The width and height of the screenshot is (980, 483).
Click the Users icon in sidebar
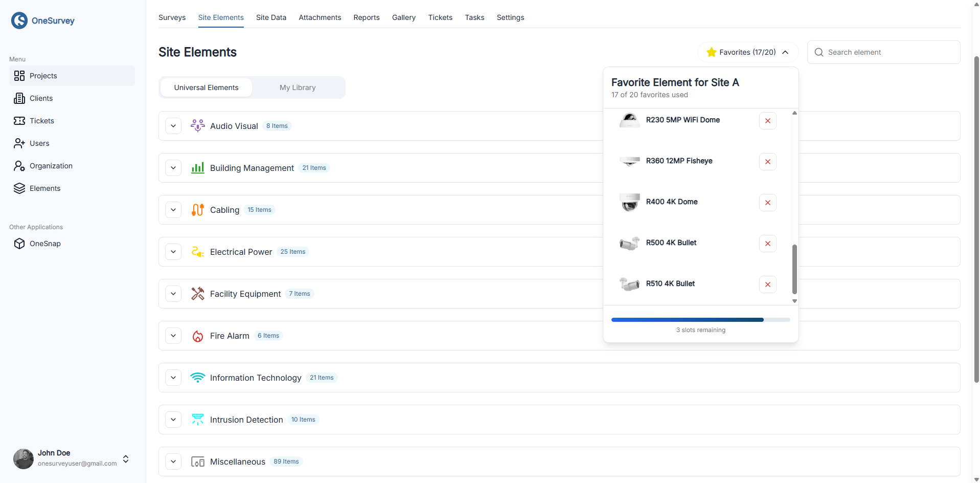tap(19, 143)
